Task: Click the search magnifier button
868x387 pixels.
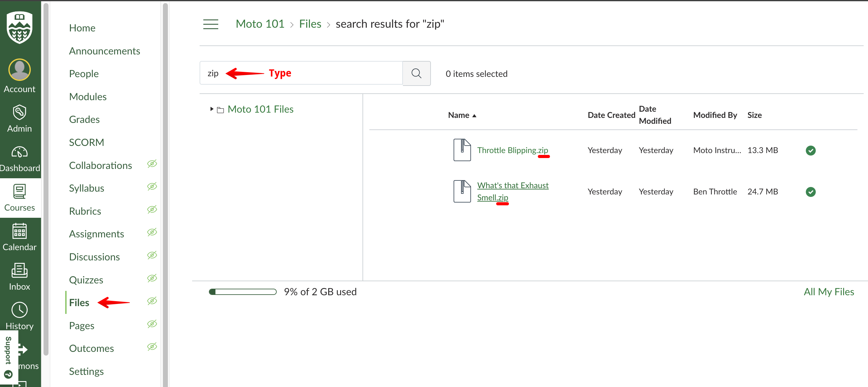Action: coord(416,73)
